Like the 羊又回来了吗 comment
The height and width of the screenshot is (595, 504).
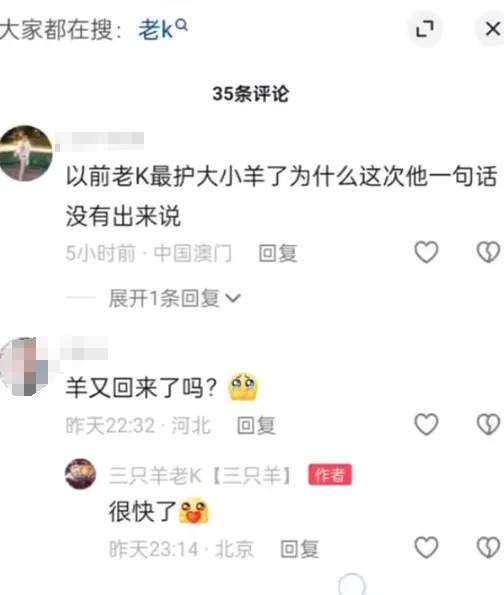tap(426, 424)
